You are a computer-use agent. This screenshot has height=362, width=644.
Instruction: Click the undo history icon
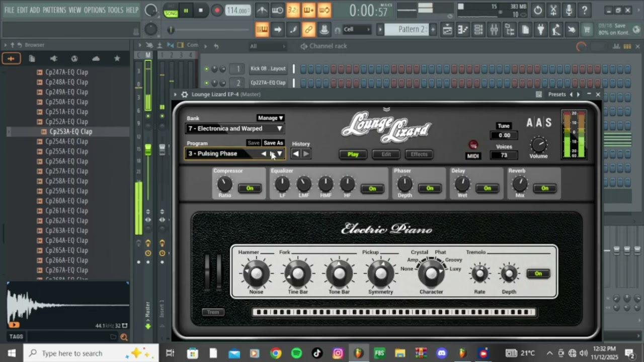pyautogui.click(x=538, y=10)
